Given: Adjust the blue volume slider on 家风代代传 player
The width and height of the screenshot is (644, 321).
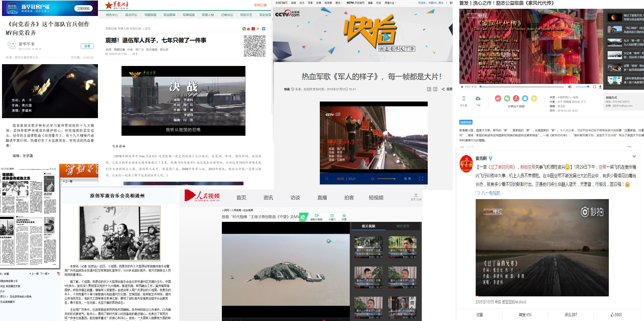Looking at the screenshot, I should [x=582, y=87].
